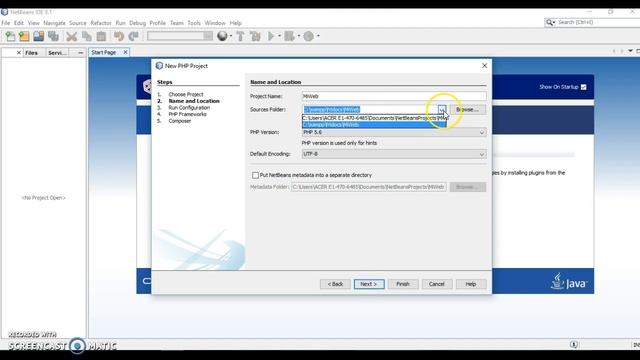Viewport: 640px width, 360px height.
Task: Click the Cut scissors icon
Action: (71, 36)
